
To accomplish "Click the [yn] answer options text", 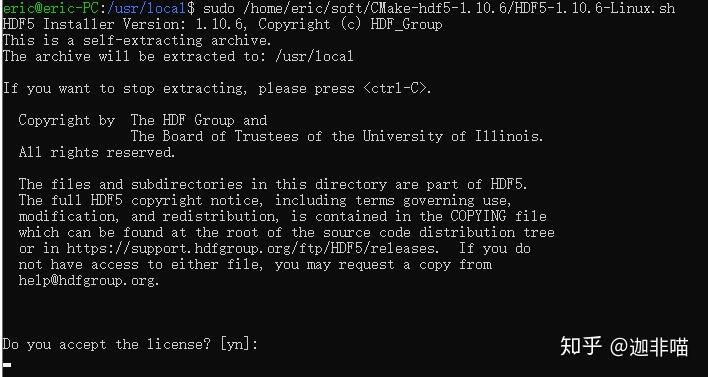I will [x=239, y=345].
